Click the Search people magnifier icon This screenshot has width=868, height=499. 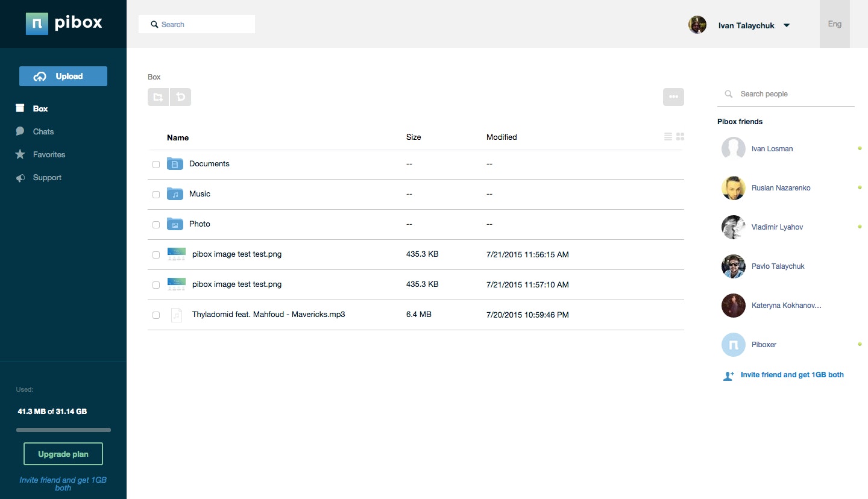pos(729,94)
